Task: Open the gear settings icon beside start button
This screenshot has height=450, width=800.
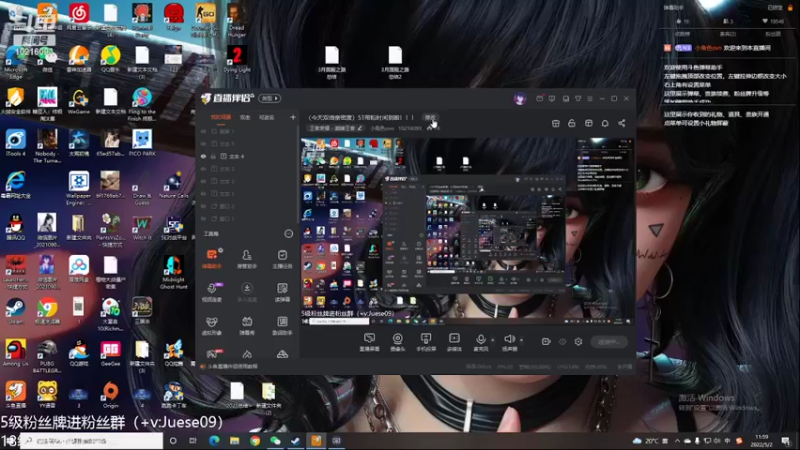Action: (578, 341)
